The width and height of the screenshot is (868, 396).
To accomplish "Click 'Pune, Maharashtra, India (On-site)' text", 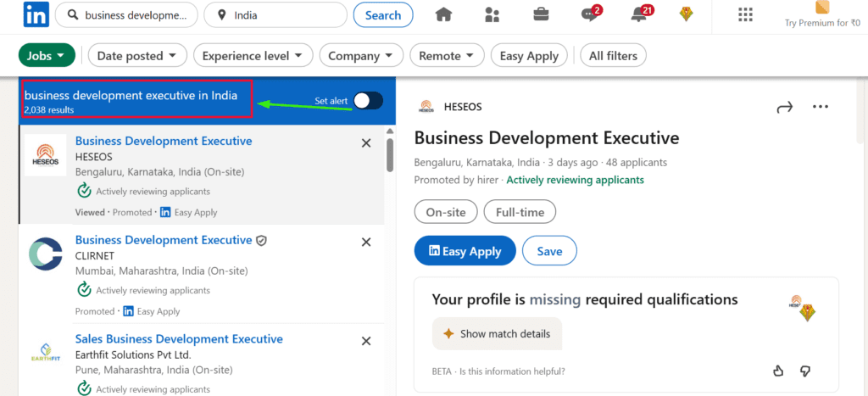I will click(x=154, y=370).
